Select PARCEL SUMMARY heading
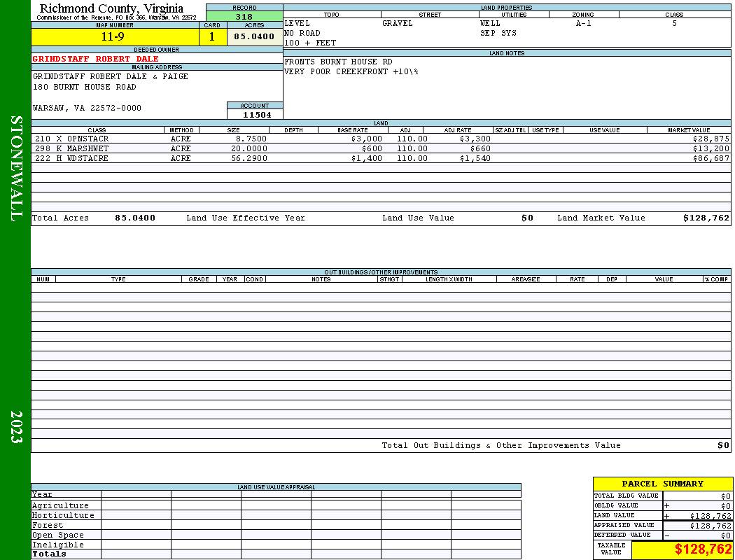The height and width of the screenshot is (560, 735). 662,484
